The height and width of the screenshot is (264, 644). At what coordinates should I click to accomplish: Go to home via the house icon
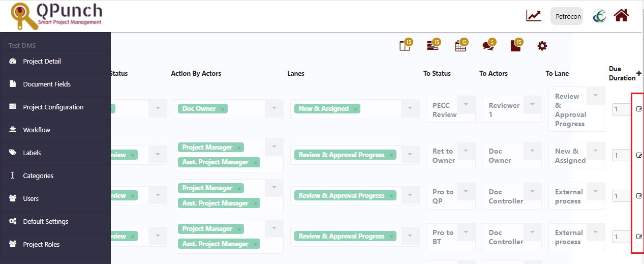[621, 16]
